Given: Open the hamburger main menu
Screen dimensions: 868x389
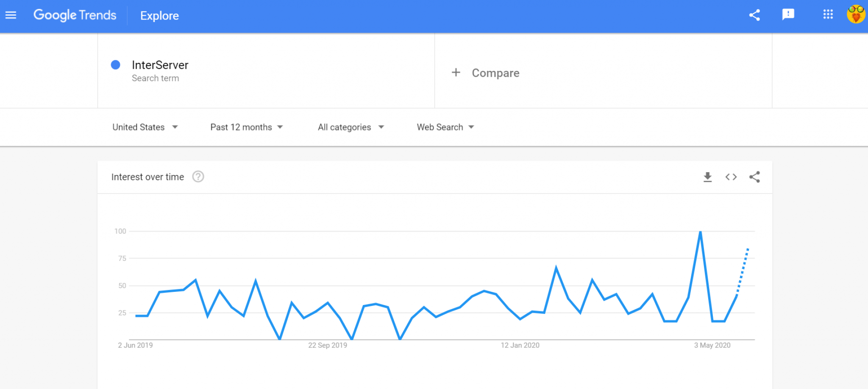Looking at the screenshot, I should click(x=11, y=15).
